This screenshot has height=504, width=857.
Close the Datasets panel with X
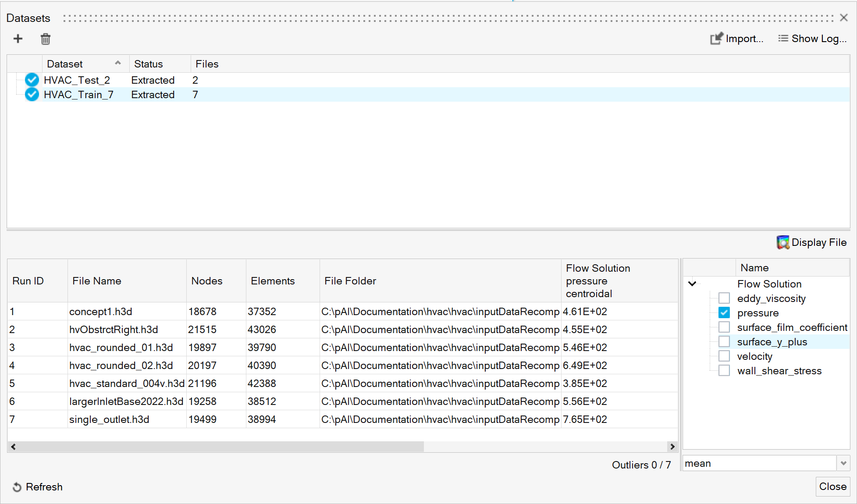click(843, 18)
